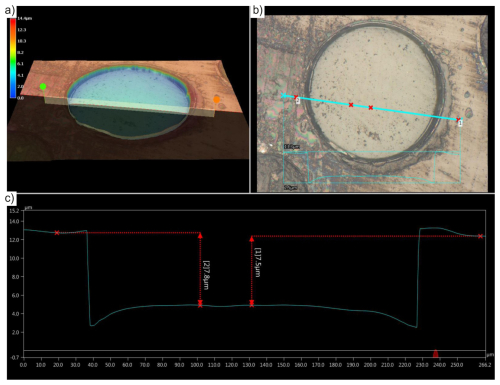Click upper arrowhead of the 7.8µm measurement

point(200,235)
